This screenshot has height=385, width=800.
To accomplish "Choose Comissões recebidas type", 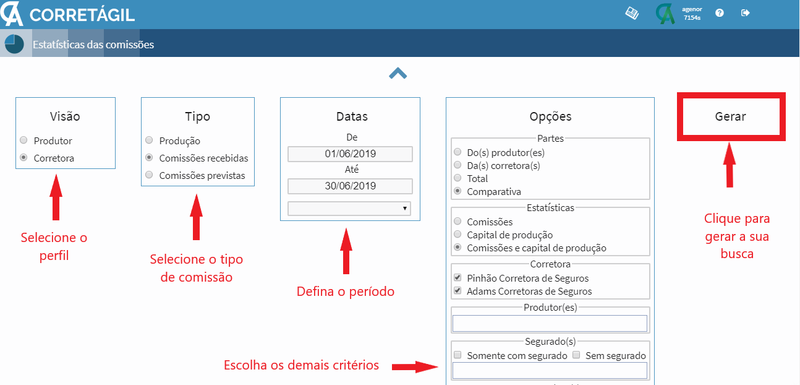I will click(149, 158).
